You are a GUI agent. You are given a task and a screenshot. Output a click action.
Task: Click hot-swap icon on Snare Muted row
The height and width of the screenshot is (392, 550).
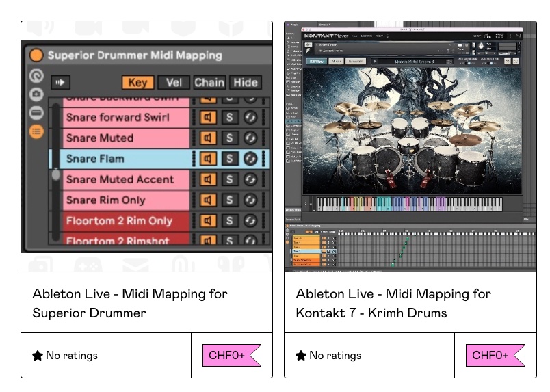tap(250, 138)
